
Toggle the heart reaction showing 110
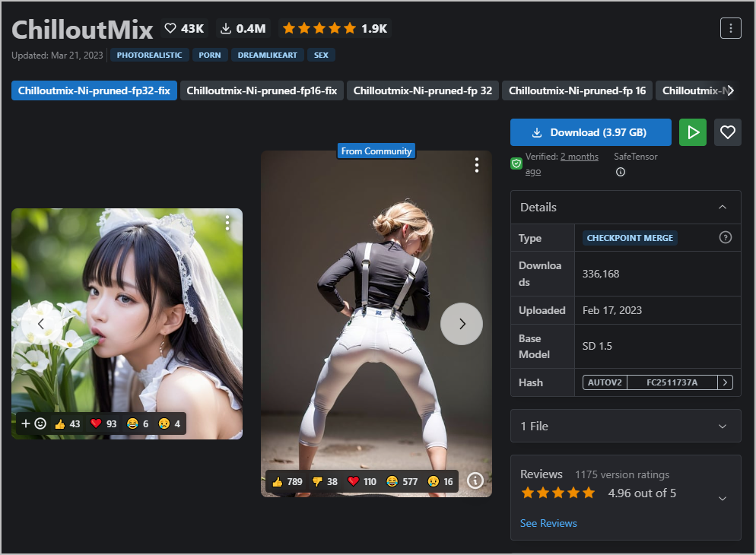361,480
